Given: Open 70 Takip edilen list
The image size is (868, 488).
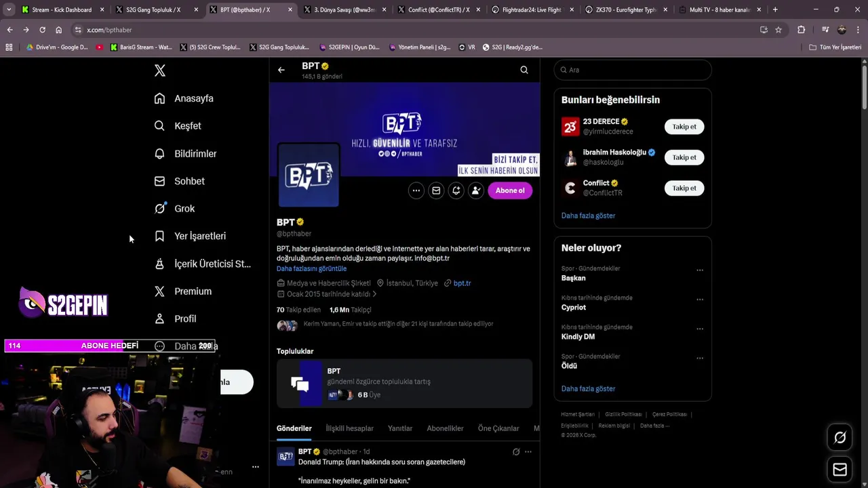Looking at the screenshot, I should 298,310.
